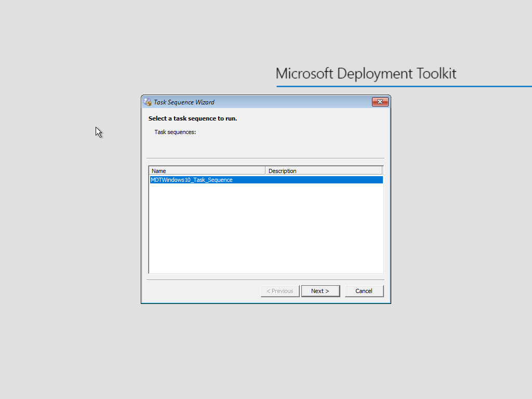532x399 pixels.
Task: Click the Task Sequence Wizard title bar icon
Action: coord(148,102)
